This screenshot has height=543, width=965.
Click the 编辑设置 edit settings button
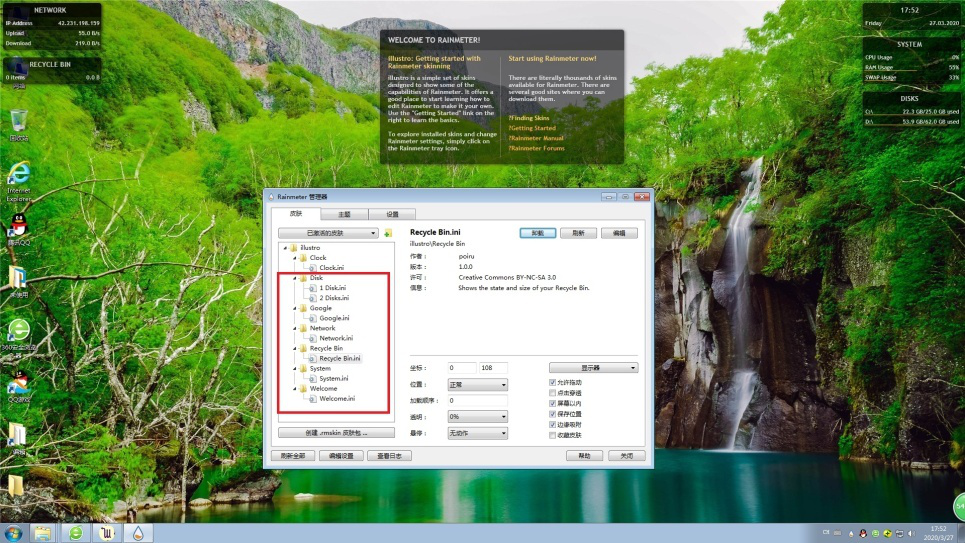pyautogui.click(x=341, y=456)
